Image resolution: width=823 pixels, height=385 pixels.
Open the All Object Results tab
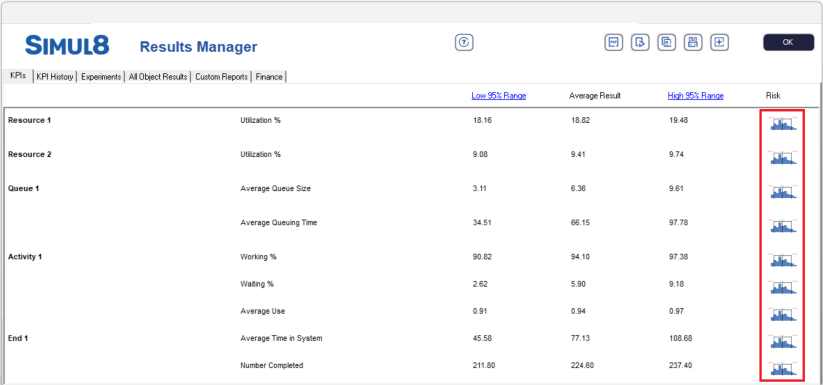158,77
